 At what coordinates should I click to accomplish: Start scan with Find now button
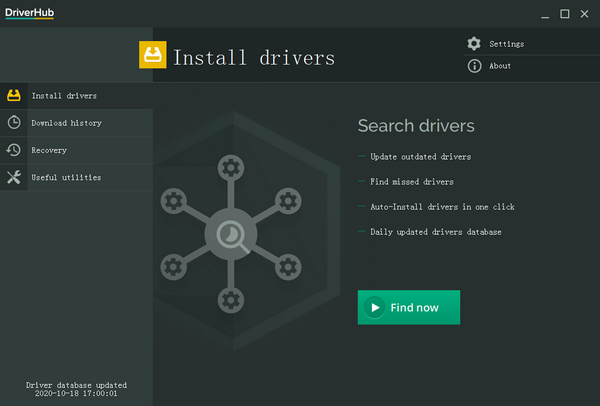point(408,308)
